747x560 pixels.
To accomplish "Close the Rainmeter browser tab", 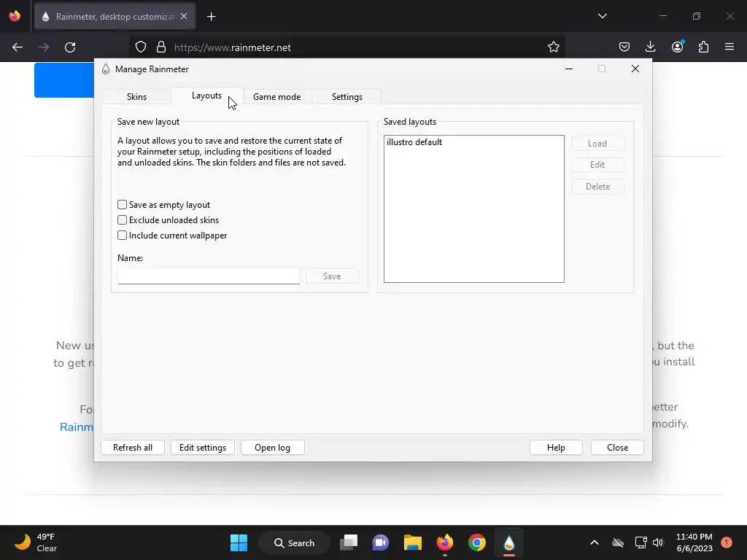I will click(x=184, y=17).
